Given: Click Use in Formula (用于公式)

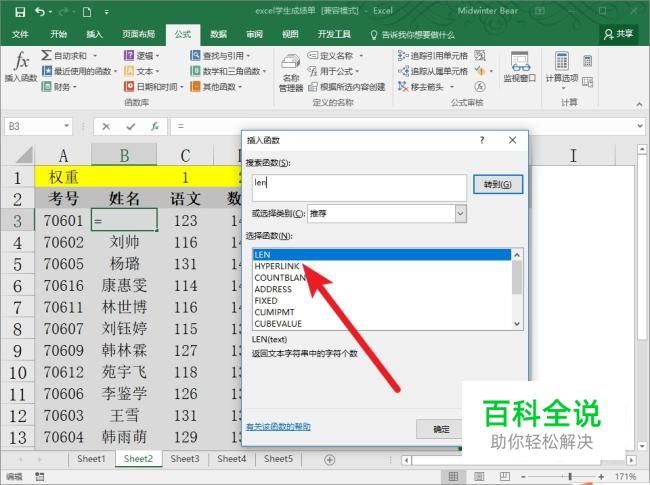Looking at the screenshot, I should coord(333,71).
